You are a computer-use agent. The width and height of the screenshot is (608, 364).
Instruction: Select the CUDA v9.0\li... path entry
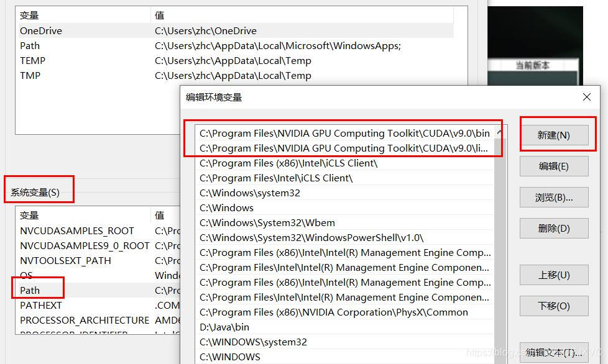344,148
